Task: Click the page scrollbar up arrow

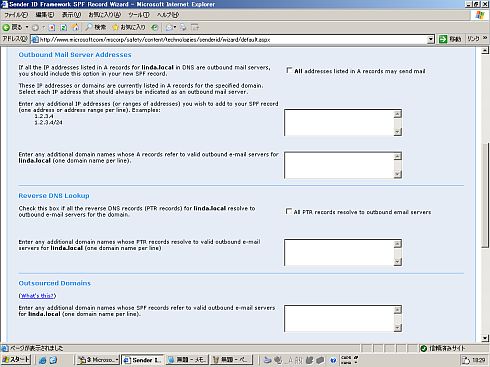Action: click(x=485, y=51)
